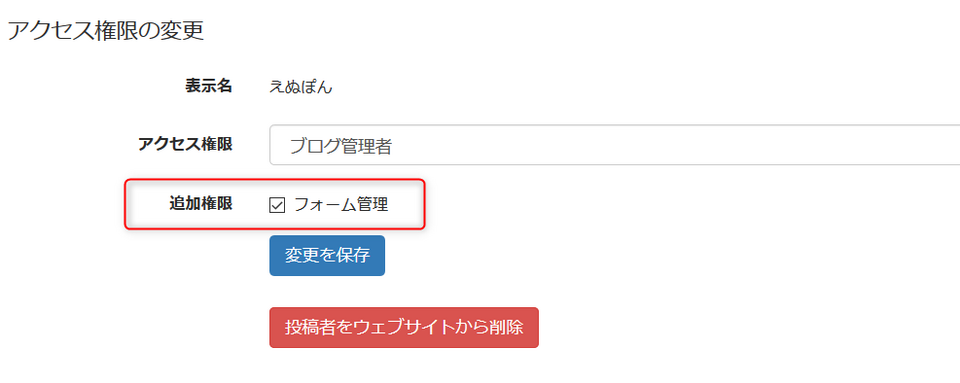The width and height of the screenshot is (960, 383).
Task: Disable the form management additional permission
Action: (277, 206)
